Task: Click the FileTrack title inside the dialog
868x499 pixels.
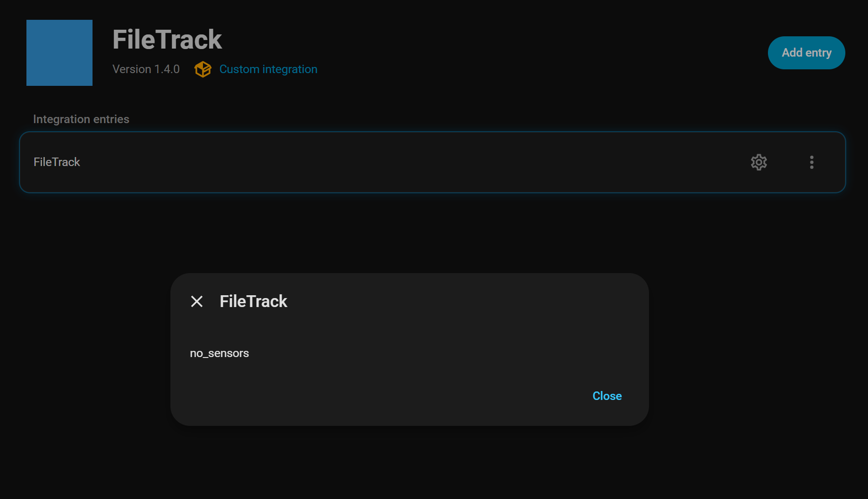Action: (x=253, y=301)
